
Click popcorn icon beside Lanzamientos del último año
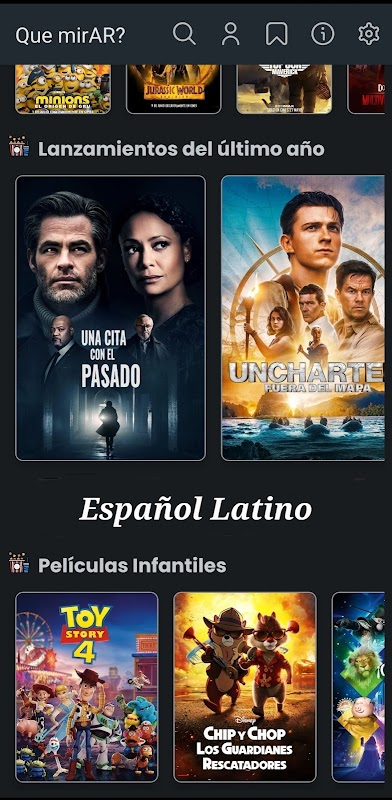(19, 146)
